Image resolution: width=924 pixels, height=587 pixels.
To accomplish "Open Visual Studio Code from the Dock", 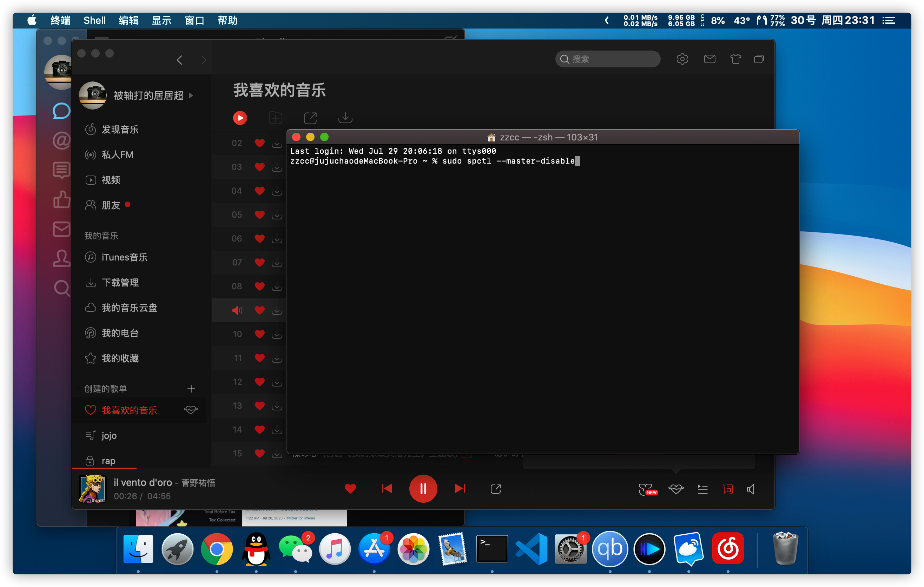I will coord(532,549).
